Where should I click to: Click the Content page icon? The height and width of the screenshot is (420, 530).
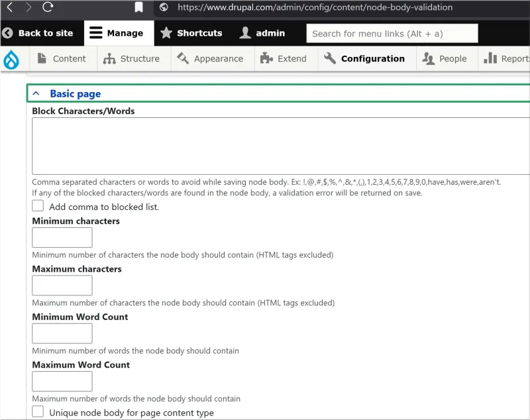point(42,58)
